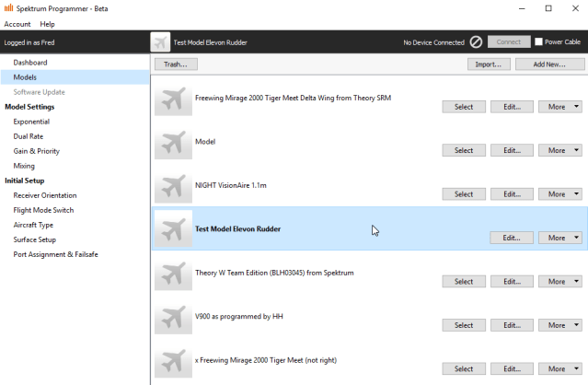Click the current model airplane icon in header

click(161, 42)
